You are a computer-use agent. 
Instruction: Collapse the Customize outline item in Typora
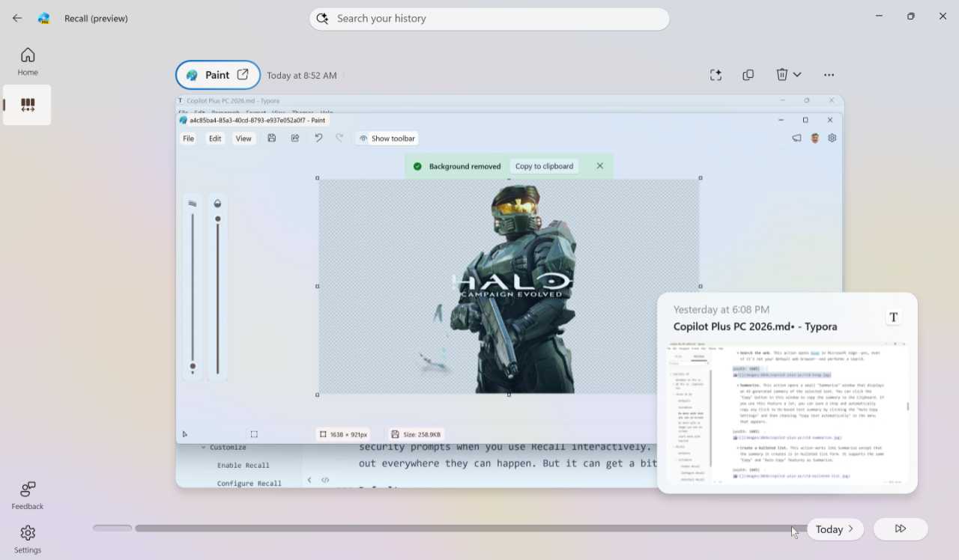(x=203, y=448)
